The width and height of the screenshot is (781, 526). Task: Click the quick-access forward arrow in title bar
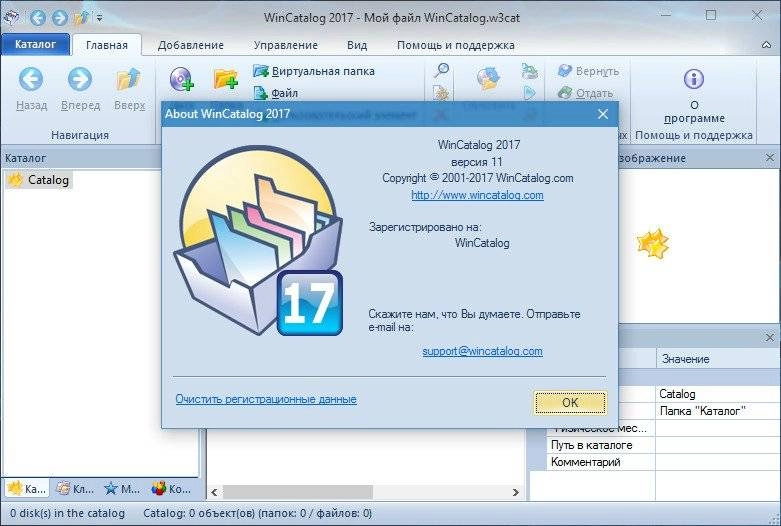[59, 18]
